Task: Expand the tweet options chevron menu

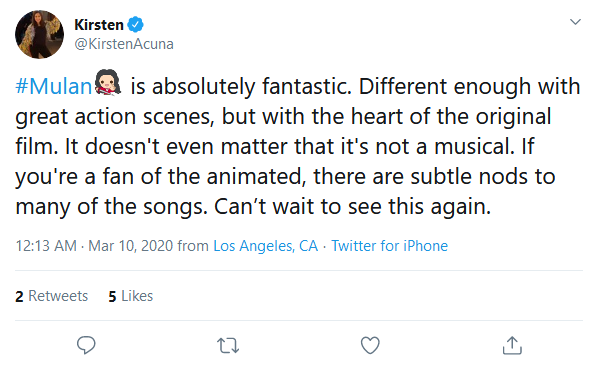Action: point(575,22)
